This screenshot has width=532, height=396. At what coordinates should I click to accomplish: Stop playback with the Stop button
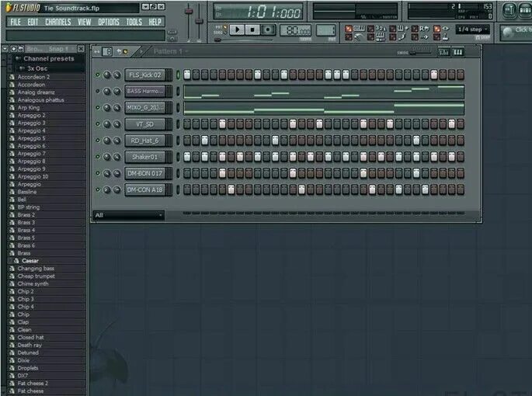[252, 30]
